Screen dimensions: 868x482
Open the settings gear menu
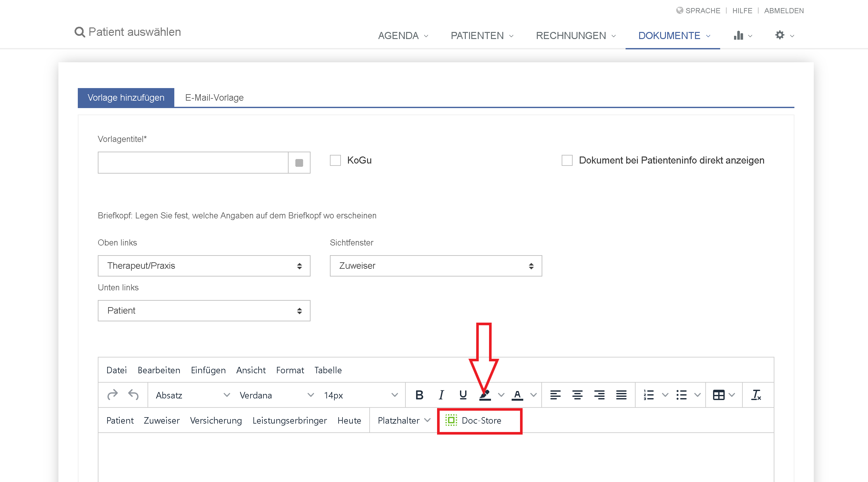tap(784, 35)
